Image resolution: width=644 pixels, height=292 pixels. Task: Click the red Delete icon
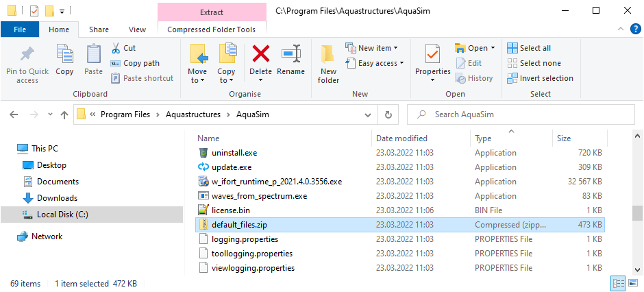point(260,53)
